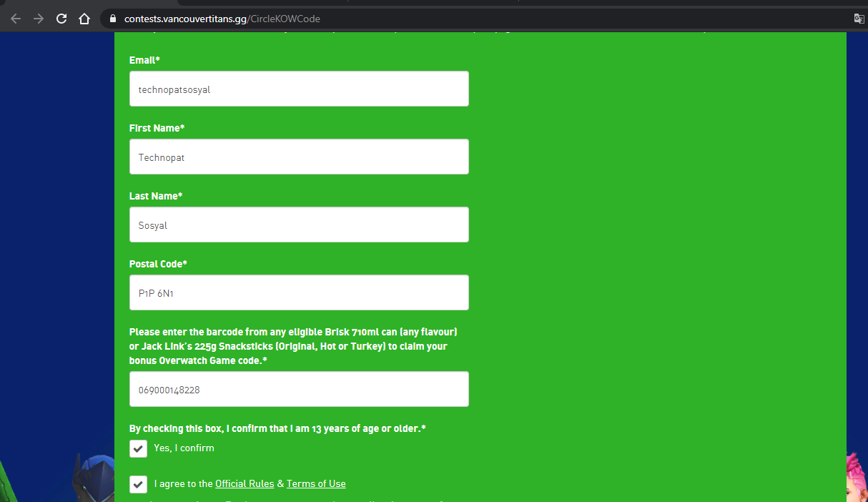Click the 'Email*' label
This screenshot has height=502, width=868.
[x=144, y=60]
